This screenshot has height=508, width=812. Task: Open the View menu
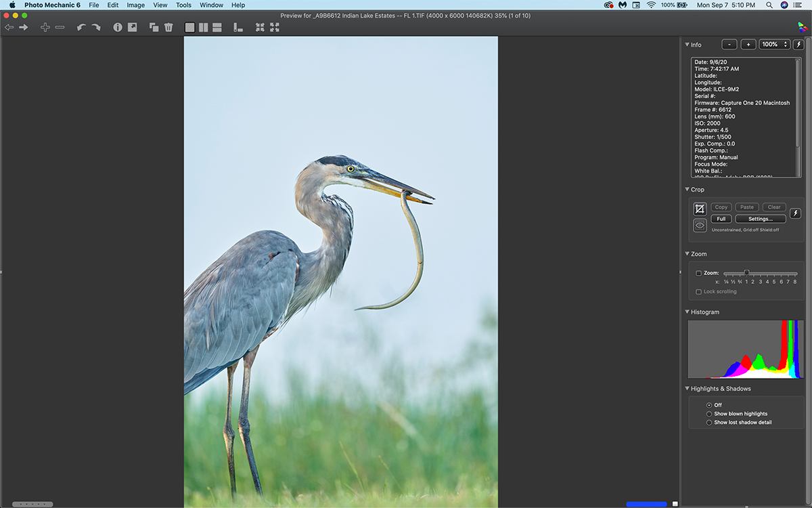[x=160, y=5]
